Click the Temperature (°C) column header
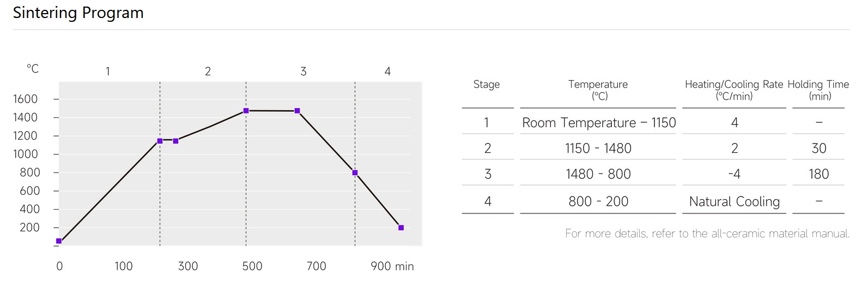This screenshot has height=292, width=868. pyautogui.click(x=598, y=90)
